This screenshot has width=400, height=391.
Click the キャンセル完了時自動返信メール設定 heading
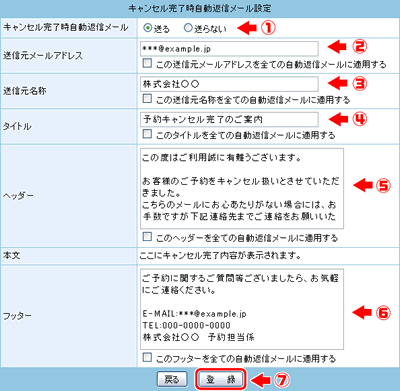[200, 8]
